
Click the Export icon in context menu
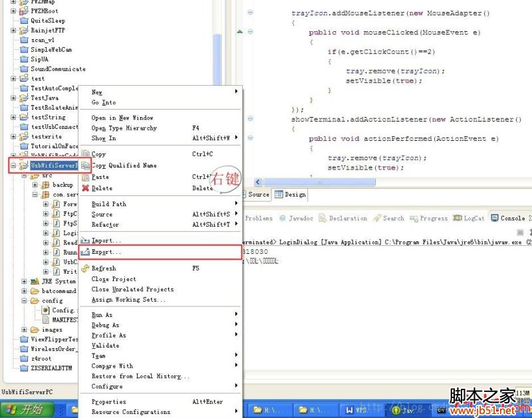(x=84, y=253)
